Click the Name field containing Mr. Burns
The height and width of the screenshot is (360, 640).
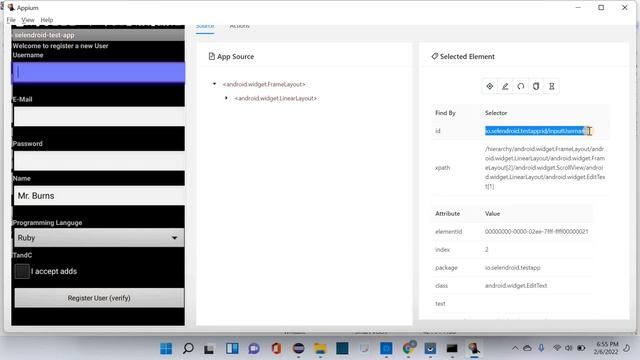coord(99,196)
